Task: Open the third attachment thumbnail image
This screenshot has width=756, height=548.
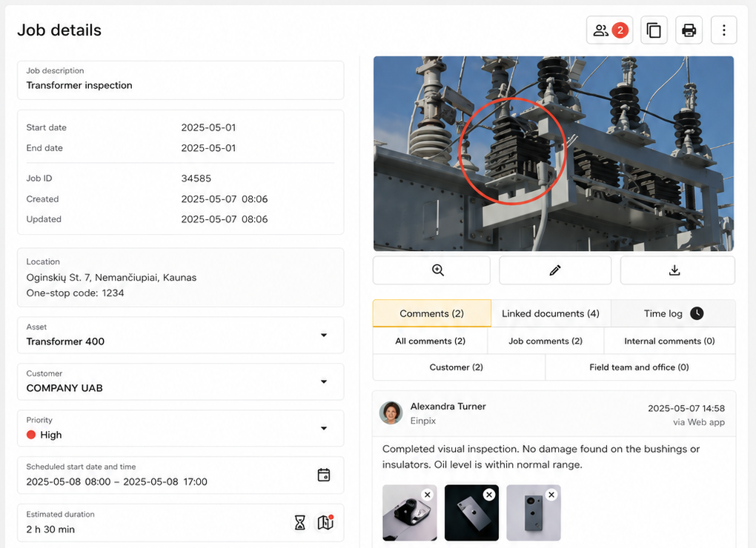Action: point(533,513)
